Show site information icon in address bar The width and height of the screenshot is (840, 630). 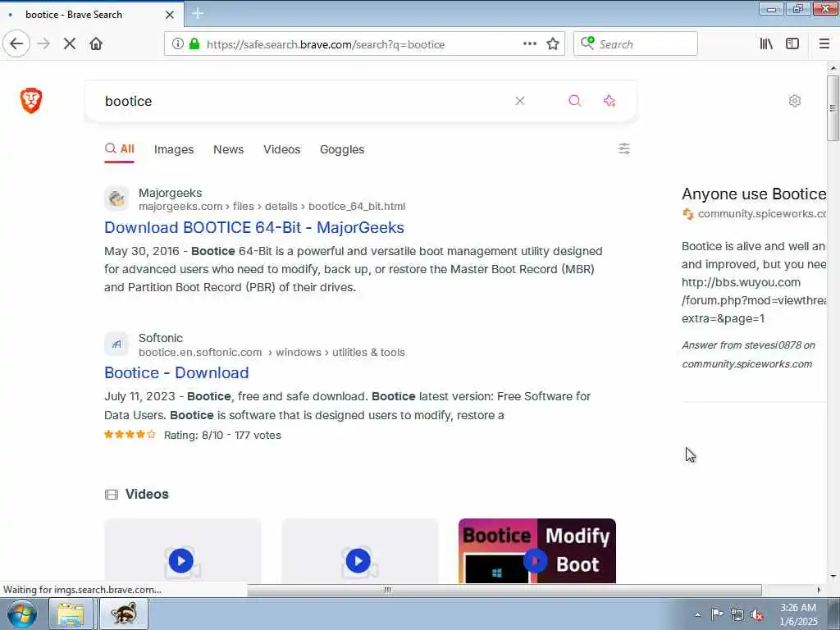[x=178, y=44]
